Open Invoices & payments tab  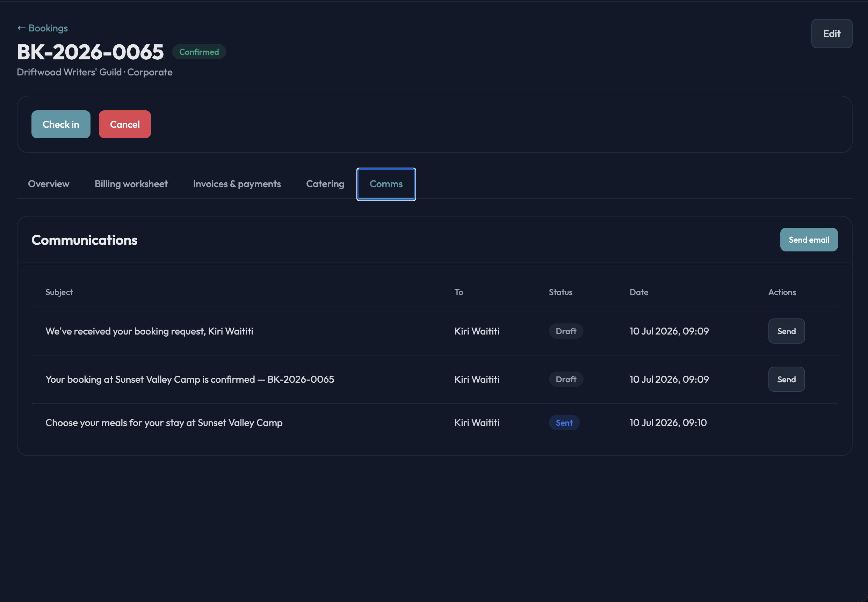click(237, 184)
